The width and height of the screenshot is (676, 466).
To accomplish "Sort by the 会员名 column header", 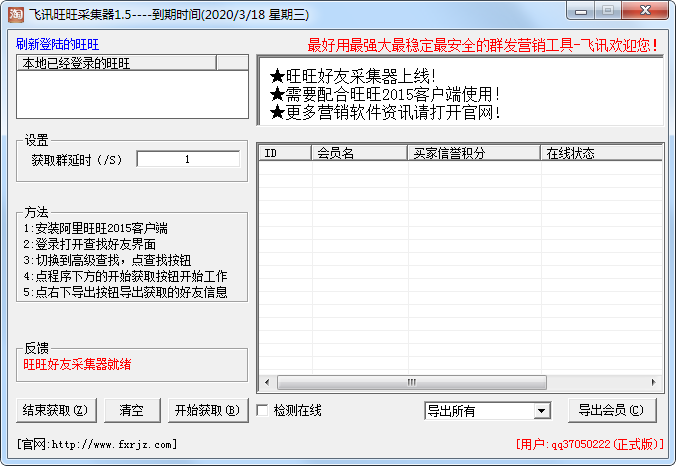I will coord(358,153).
